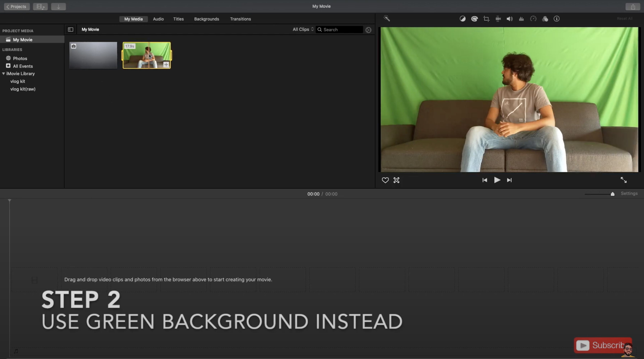The image size is (644, 359).
Task: Switch to the Audio tab
Action: [158, 19]
